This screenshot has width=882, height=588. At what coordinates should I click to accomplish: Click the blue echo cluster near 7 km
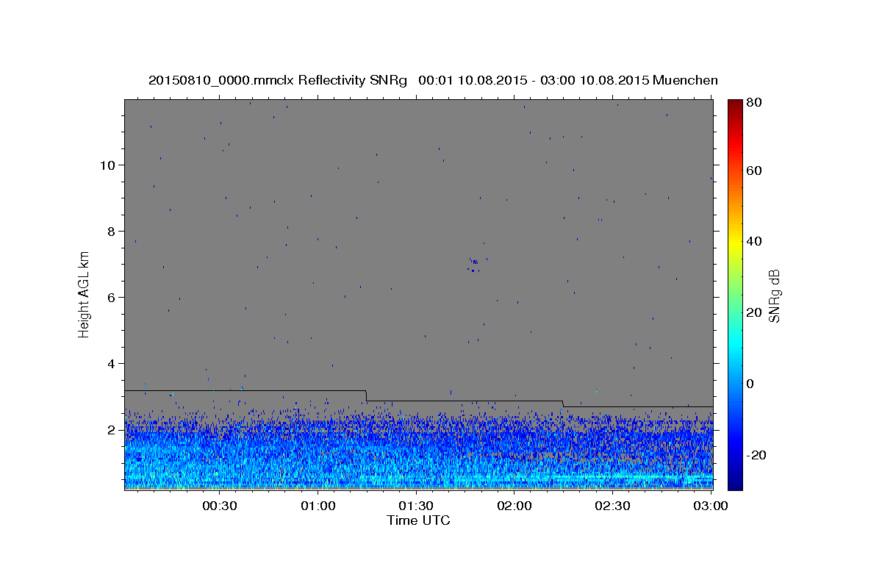pos(474,265)
